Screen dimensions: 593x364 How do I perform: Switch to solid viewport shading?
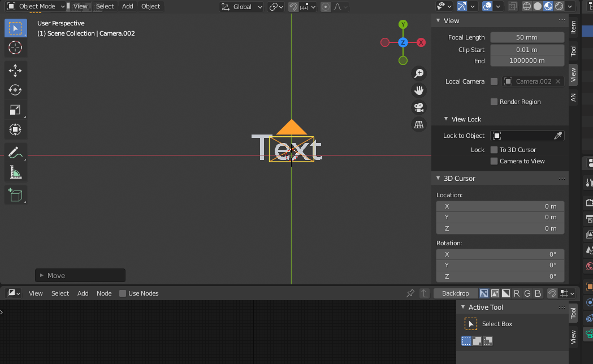click(538, 6)
